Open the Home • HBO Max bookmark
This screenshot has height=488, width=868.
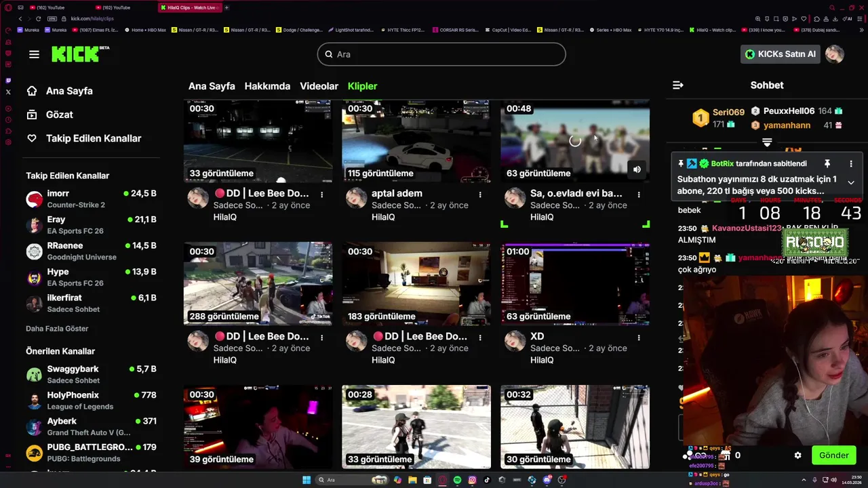[145, 30]
